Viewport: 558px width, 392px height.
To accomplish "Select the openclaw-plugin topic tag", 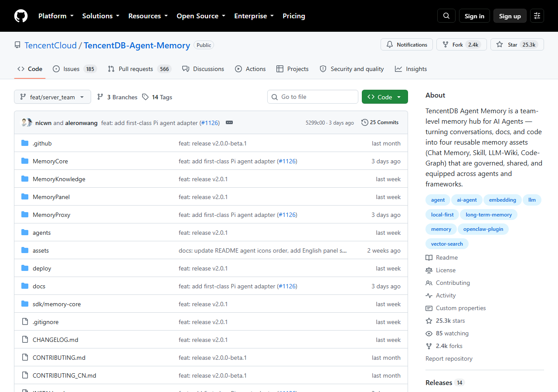I will pyautogui.click(x=483, y=229).
